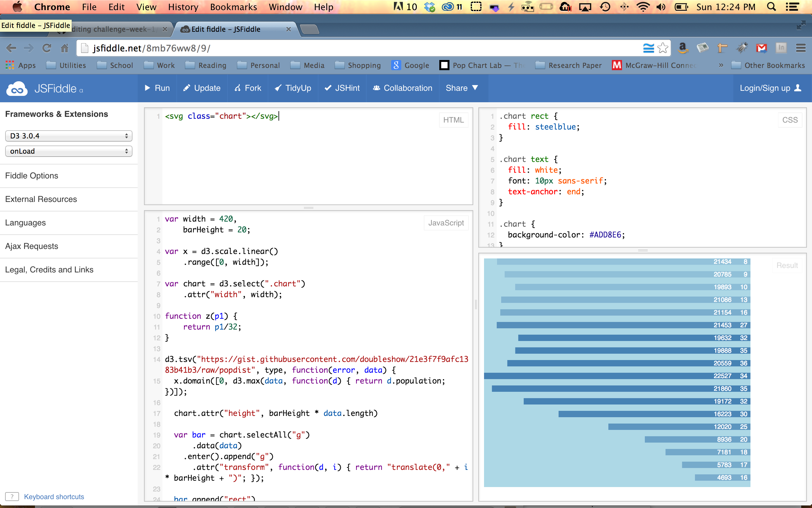
Task: Open the Bookmarks menu
Action: click(233, 7)
